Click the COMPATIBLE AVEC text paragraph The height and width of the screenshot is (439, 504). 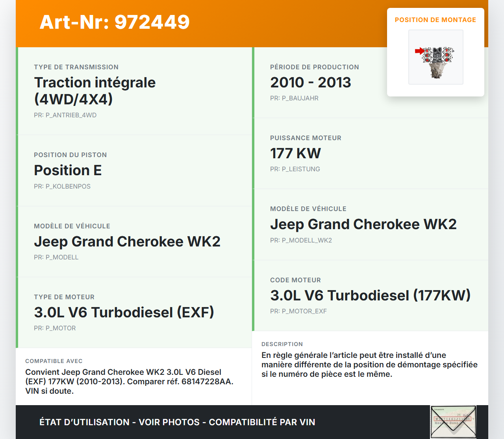(x=129, y=381)
